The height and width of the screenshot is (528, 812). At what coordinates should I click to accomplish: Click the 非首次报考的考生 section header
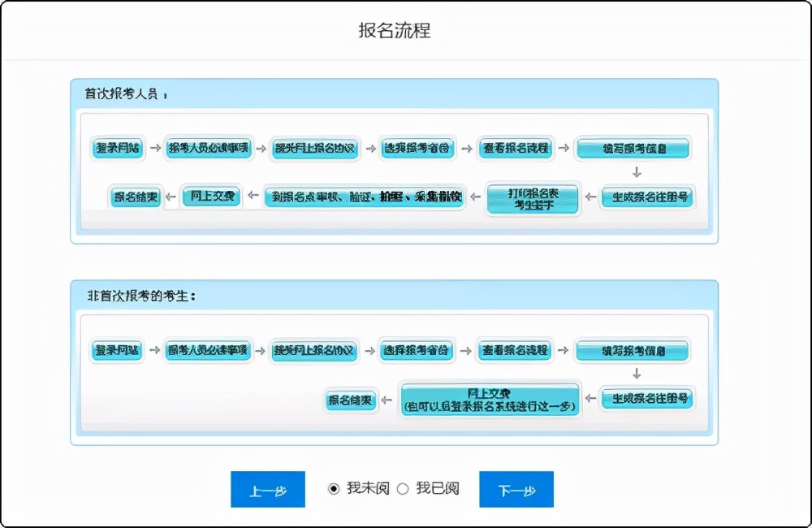coord(141,296)
